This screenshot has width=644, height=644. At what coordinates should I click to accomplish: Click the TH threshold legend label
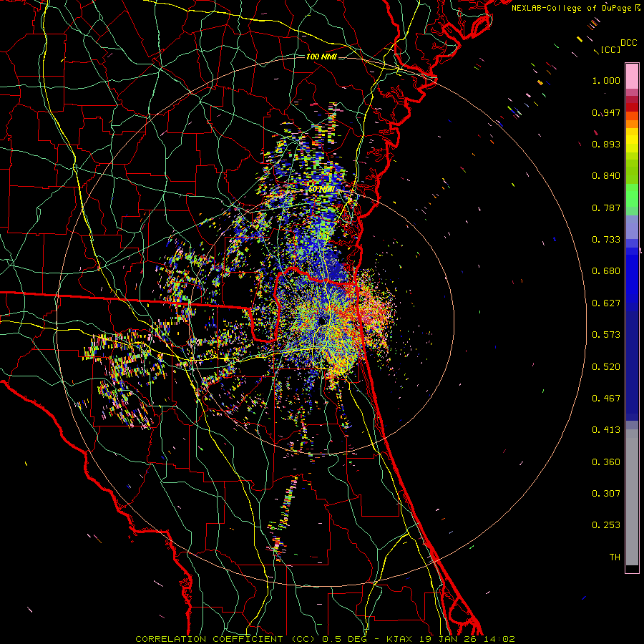pos(615,557)
